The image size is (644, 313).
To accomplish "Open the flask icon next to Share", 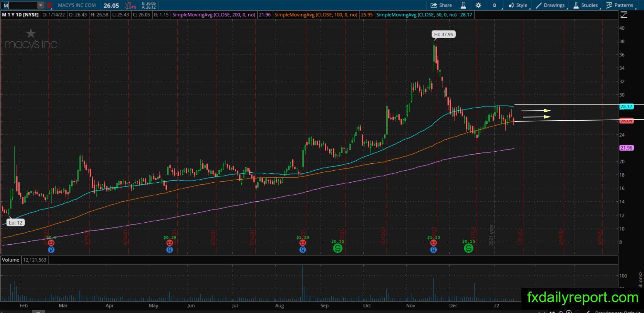I will (x=463, y=5).
